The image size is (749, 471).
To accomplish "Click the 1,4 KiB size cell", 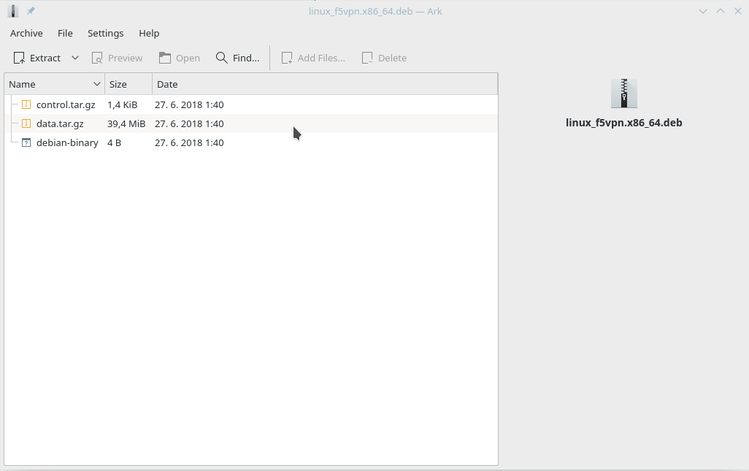I will pyautogui.click(x=122, y=105).
